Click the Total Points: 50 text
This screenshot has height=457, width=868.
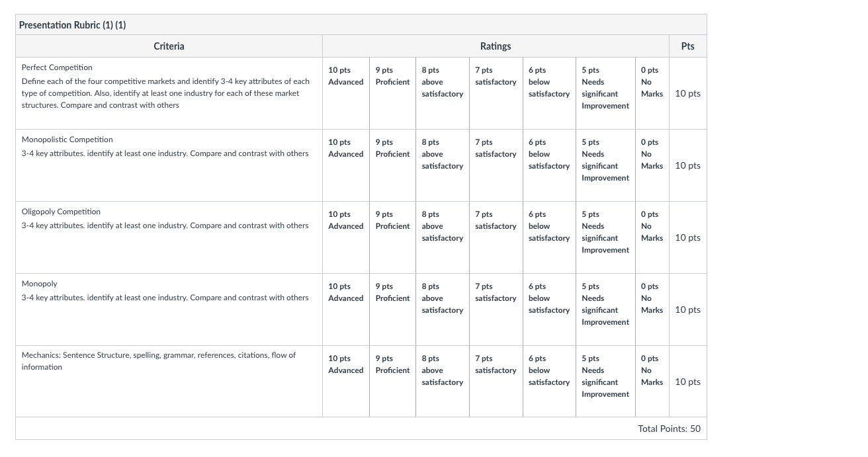point(669,429)
